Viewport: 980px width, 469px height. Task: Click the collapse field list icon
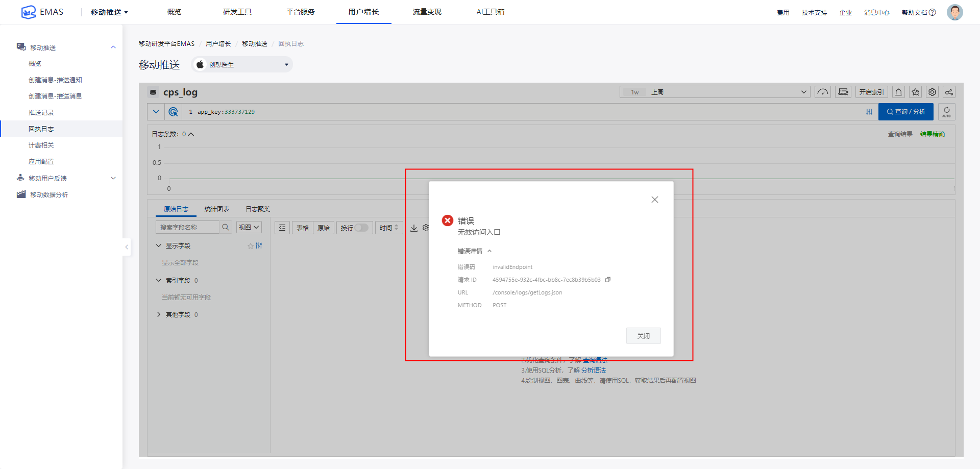pyautogui.click(x=282, y=228)
